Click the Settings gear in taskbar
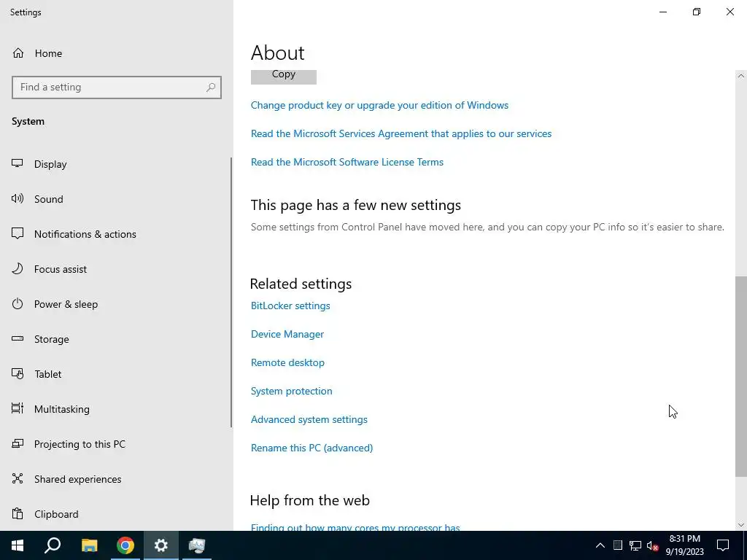This screenshot has width=747, height=560. tap(161, 545)
